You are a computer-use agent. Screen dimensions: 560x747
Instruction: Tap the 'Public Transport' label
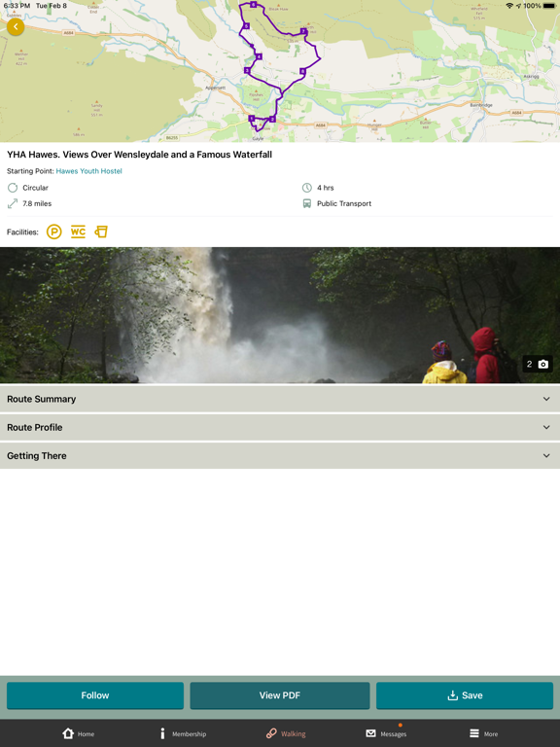point(344,204)
